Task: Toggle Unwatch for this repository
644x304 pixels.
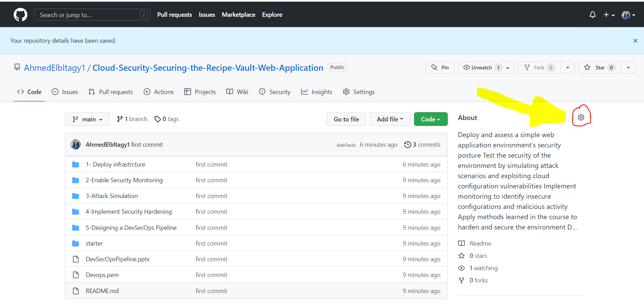Action: [x=486, y=67]
